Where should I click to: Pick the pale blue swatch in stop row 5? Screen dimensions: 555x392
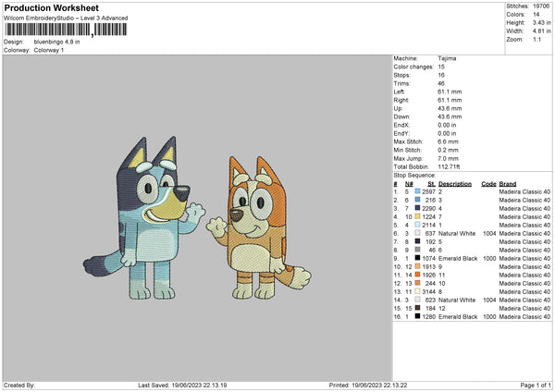coord(417,225)
